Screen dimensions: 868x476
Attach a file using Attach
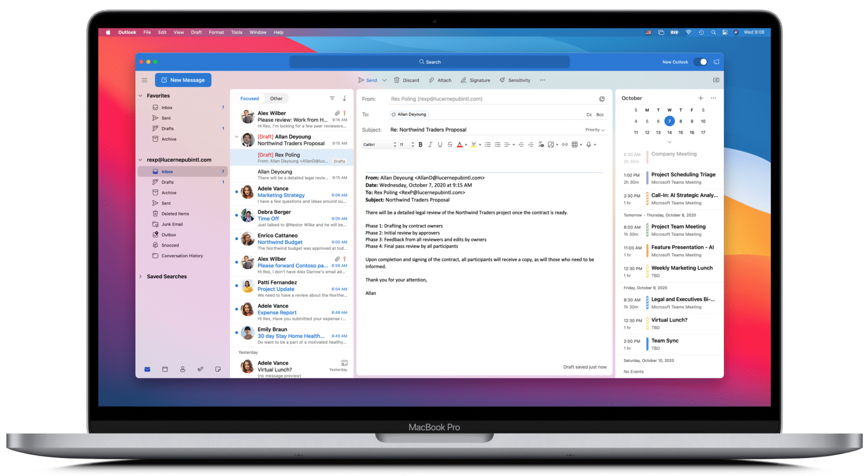(440, 80)
